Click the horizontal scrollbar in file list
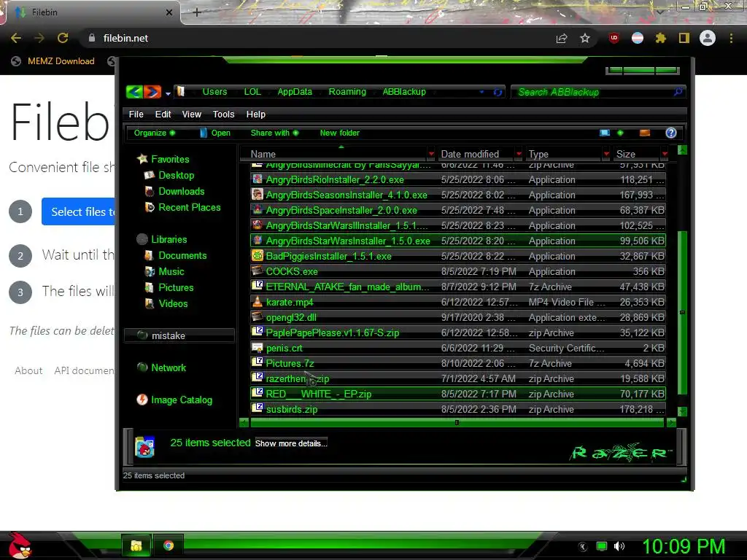The width and height of the screenshot is (747, 560). [457, 422]
